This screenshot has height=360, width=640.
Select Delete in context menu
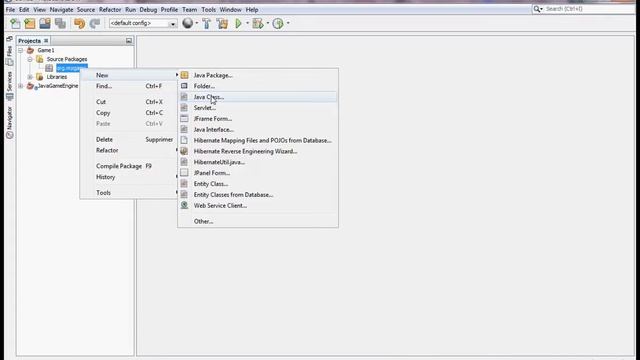pyautogui.click(x=129, y=140)
